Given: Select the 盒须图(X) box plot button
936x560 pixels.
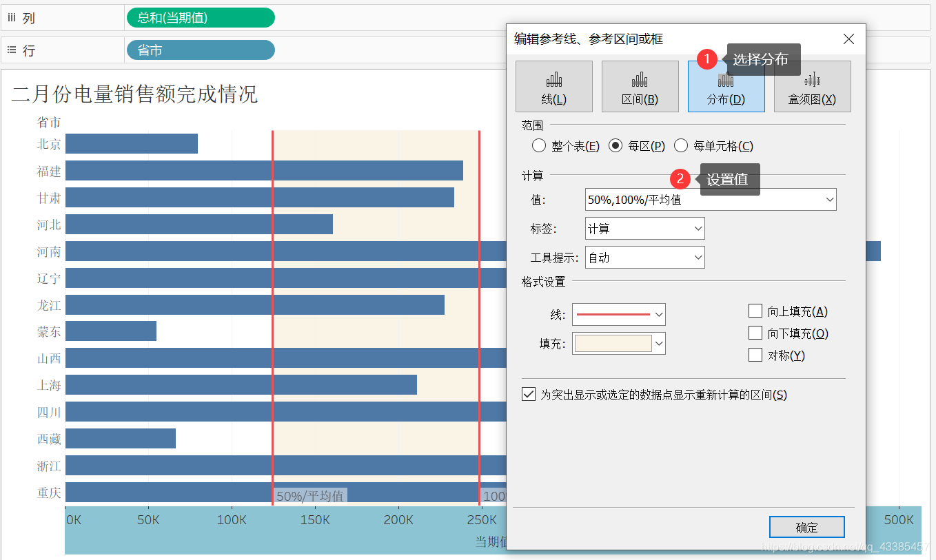Looking at the screenshot, I should click(813, 86).
